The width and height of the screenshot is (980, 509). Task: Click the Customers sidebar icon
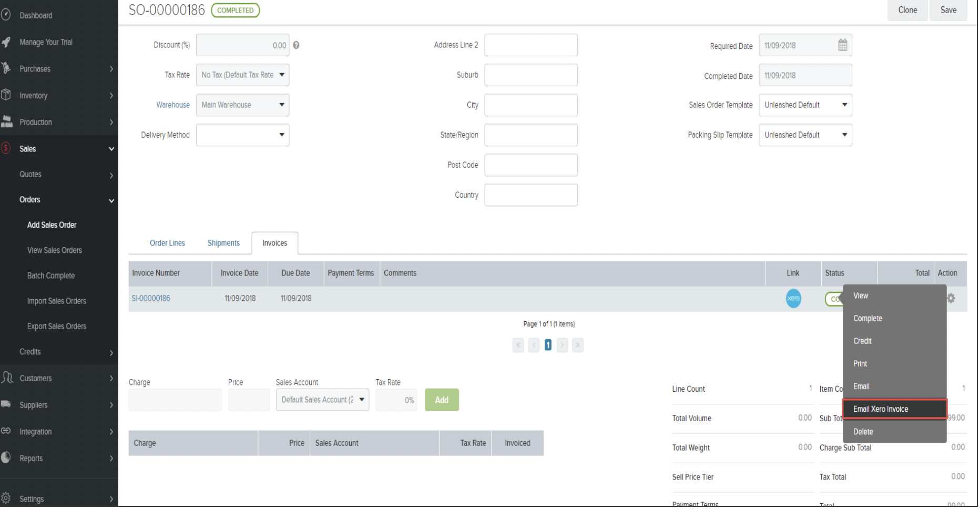7,378
